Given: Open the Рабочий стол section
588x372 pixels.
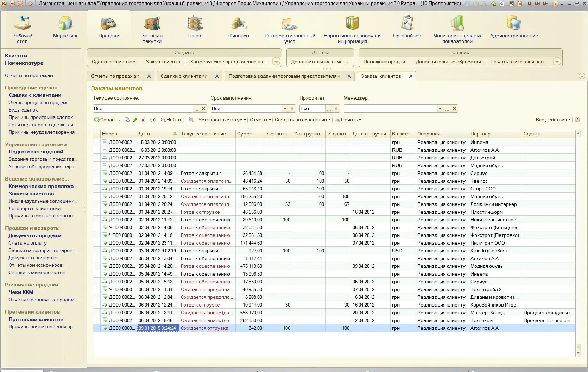Looking at the screenshot, I should coord(22,30).
